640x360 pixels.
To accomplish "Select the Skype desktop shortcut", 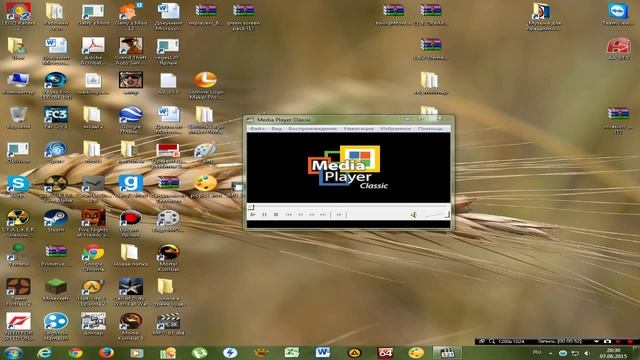I will (x=18, y=187).
